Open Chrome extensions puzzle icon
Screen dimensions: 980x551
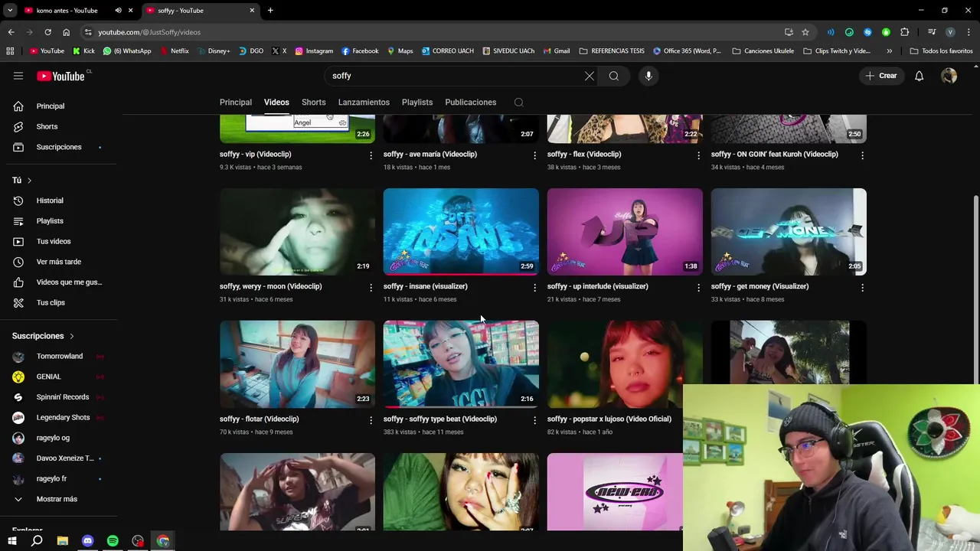point(904,32)
